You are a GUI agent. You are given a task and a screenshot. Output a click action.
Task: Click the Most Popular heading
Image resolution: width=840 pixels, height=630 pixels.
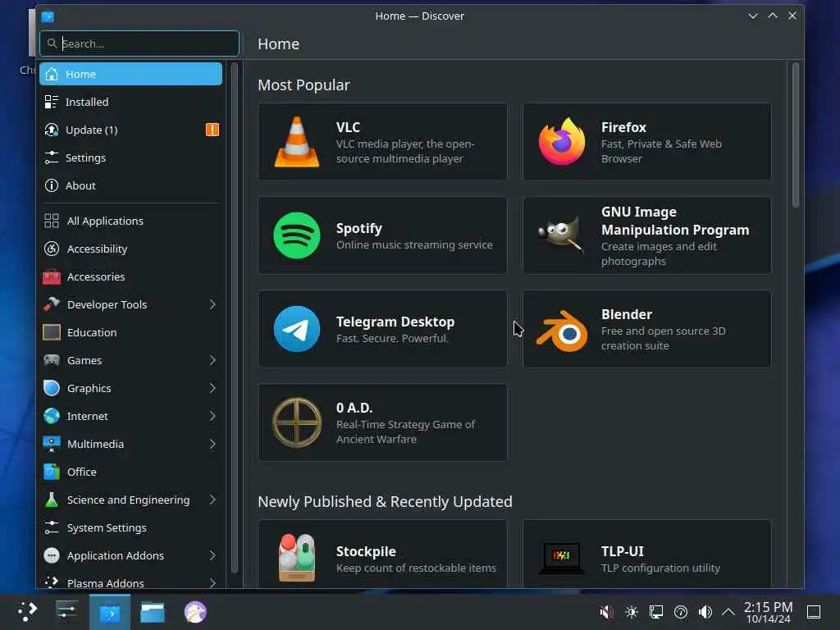(304, 85)
